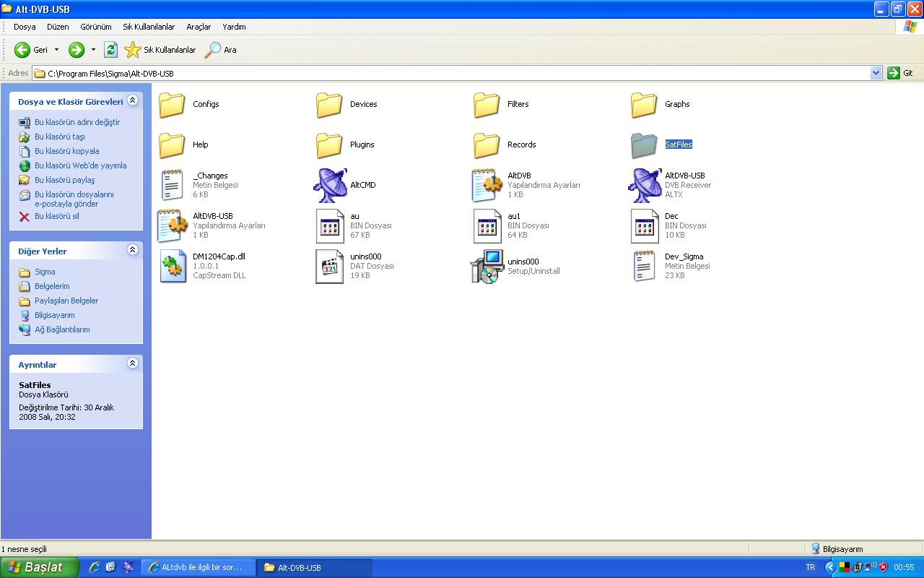
Task: Open Ağ Bağlantılarım link
Action: click(62, 329)
